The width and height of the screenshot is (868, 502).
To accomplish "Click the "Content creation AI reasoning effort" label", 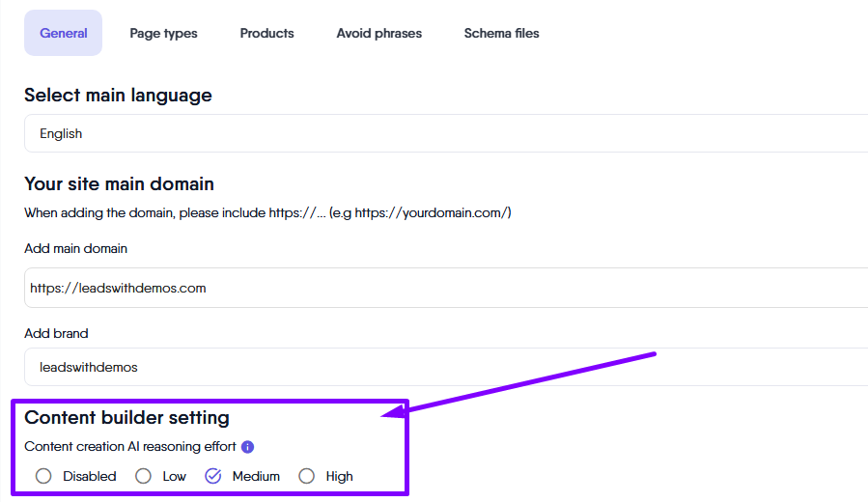I will (130, 447).
